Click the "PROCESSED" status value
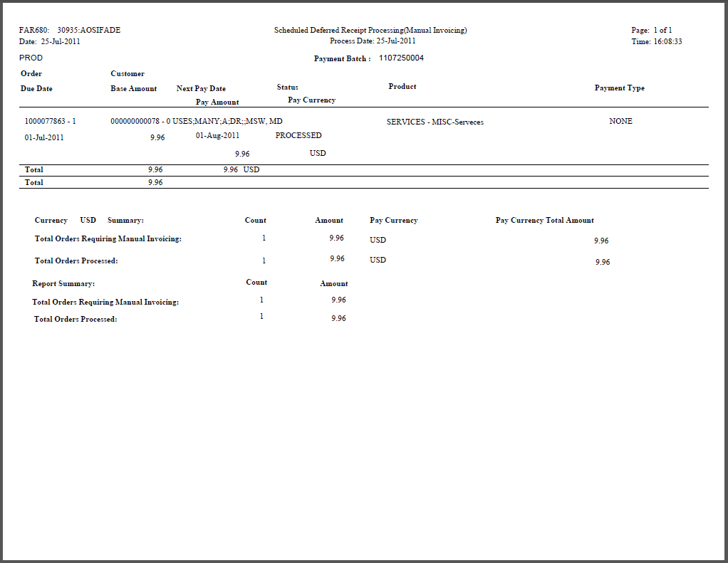The image size is (728, 563). [x=298, y=135]
